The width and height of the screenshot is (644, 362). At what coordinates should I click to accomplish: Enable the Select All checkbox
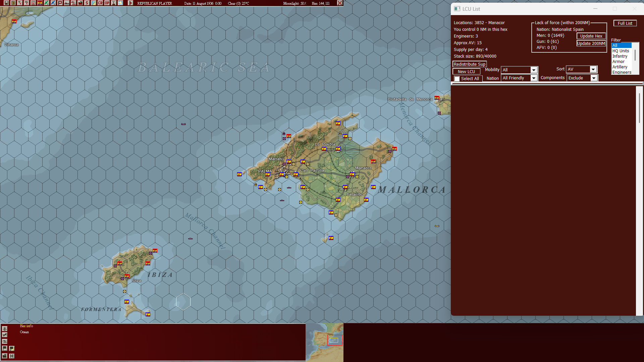click(457, 78)
